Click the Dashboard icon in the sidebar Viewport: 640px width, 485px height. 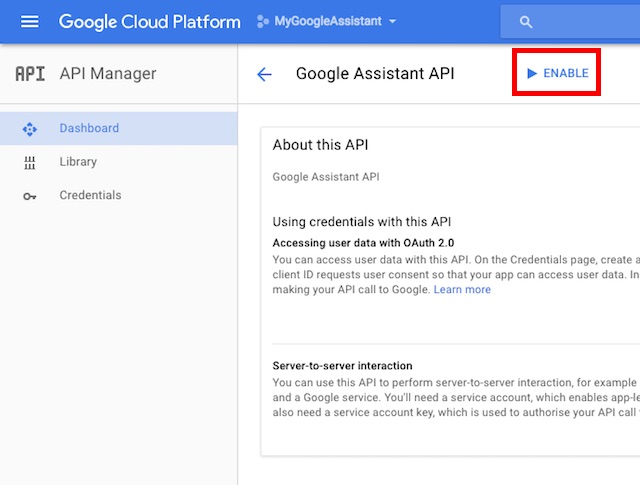point(29,128)
